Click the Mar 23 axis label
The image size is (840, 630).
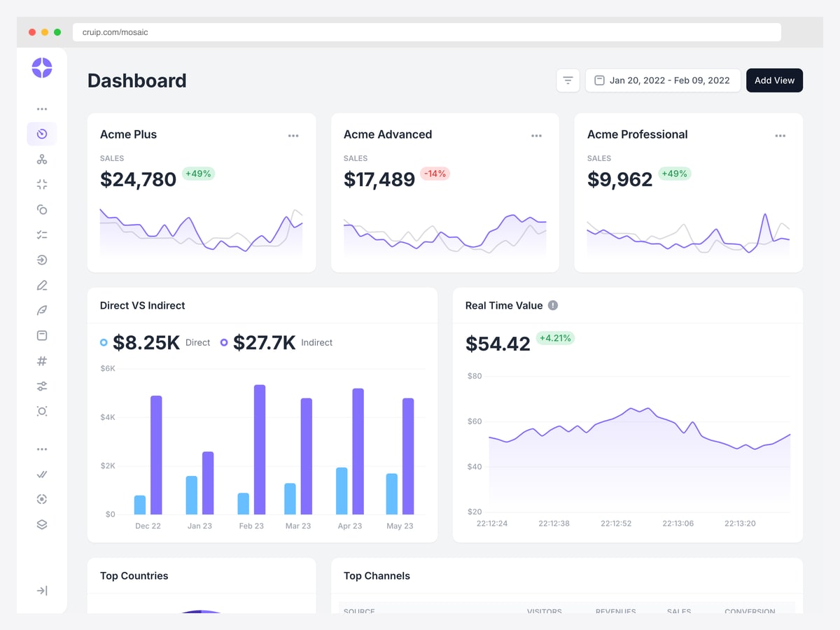pyautogui.click(x=298, y=526)
